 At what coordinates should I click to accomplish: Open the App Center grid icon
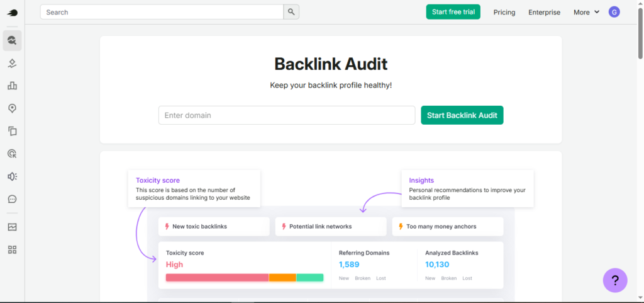[13, 249]
